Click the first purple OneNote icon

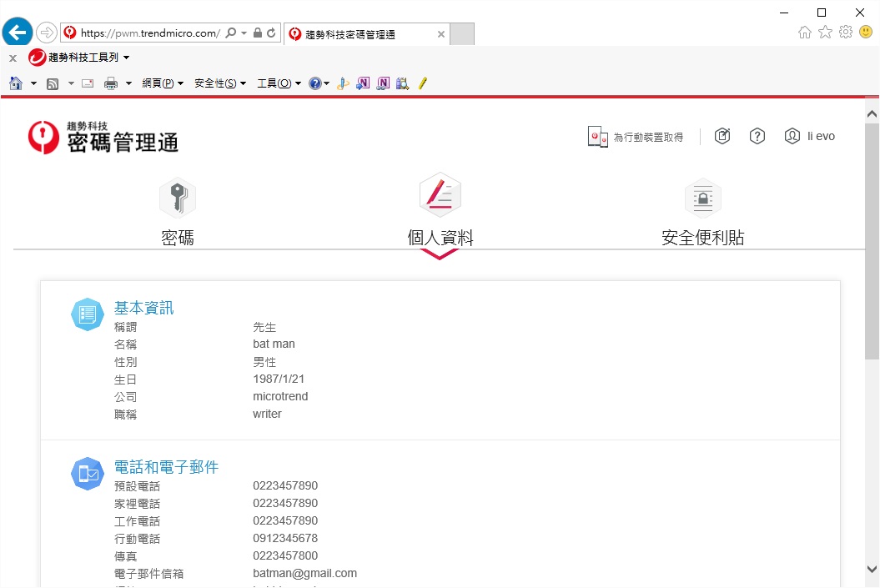point(363,83)
